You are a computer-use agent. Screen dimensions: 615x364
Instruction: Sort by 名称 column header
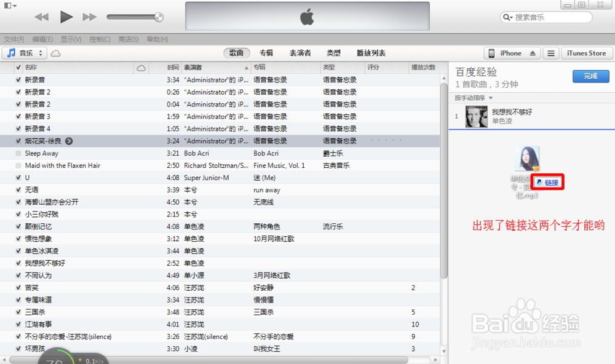click(x=79, y=68)
